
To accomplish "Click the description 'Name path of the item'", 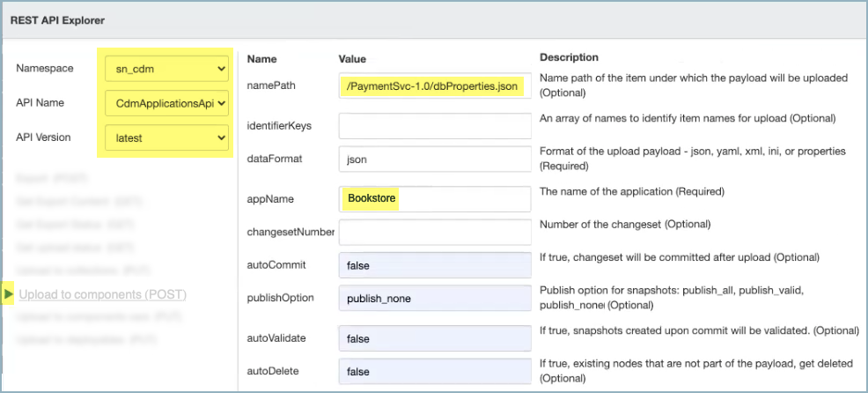I will pos(695,85).
